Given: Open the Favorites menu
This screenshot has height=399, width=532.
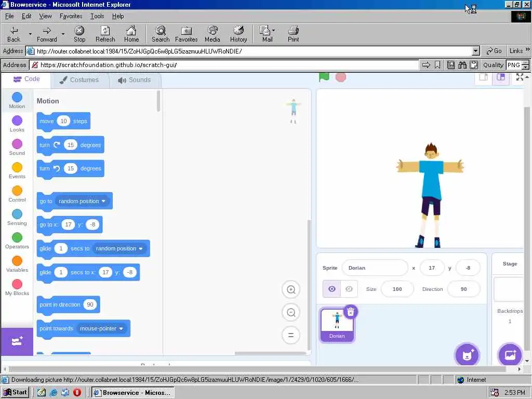Looking at the screenshot, I should (71, 16).
